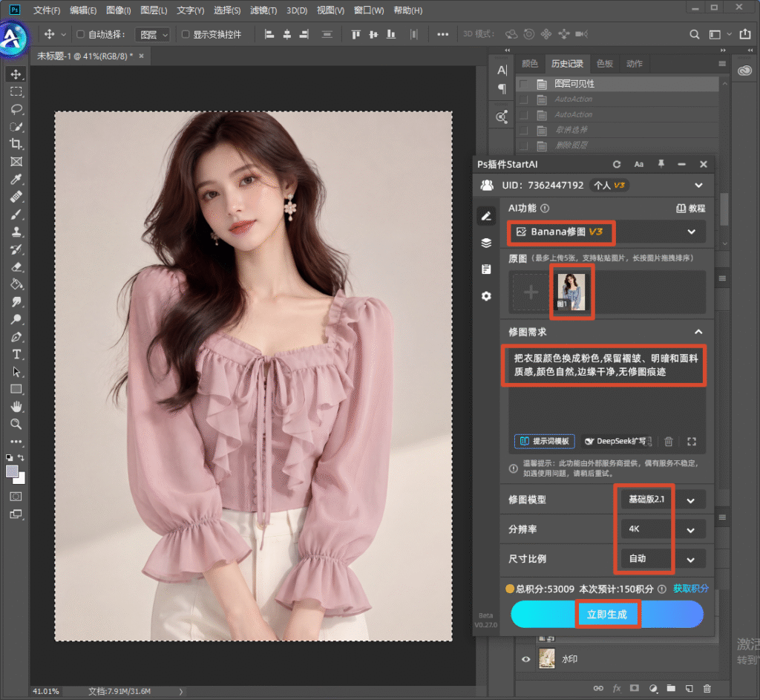Select the Eyedropper tool
Screen dimensions: 760x700
pos(16,180)
